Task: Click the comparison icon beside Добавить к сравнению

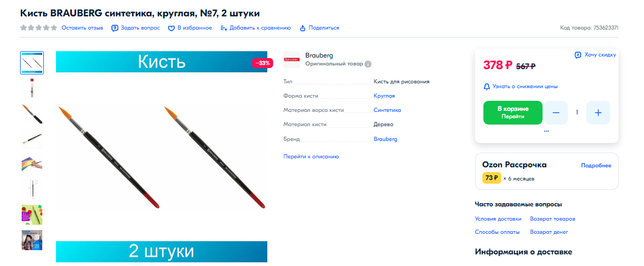Action: (223, 28)
